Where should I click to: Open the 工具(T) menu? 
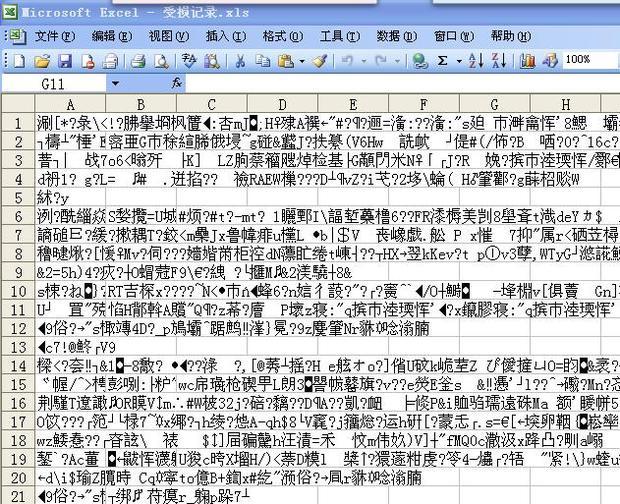340,36
